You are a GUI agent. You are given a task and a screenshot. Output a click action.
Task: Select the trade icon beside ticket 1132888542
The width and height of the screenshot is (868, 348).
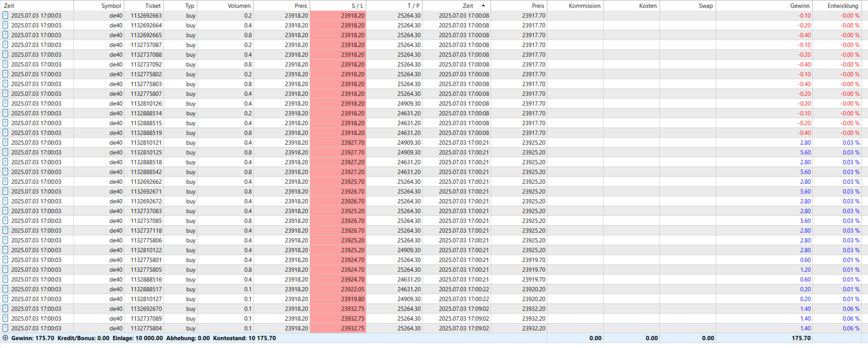pos(5,172)
